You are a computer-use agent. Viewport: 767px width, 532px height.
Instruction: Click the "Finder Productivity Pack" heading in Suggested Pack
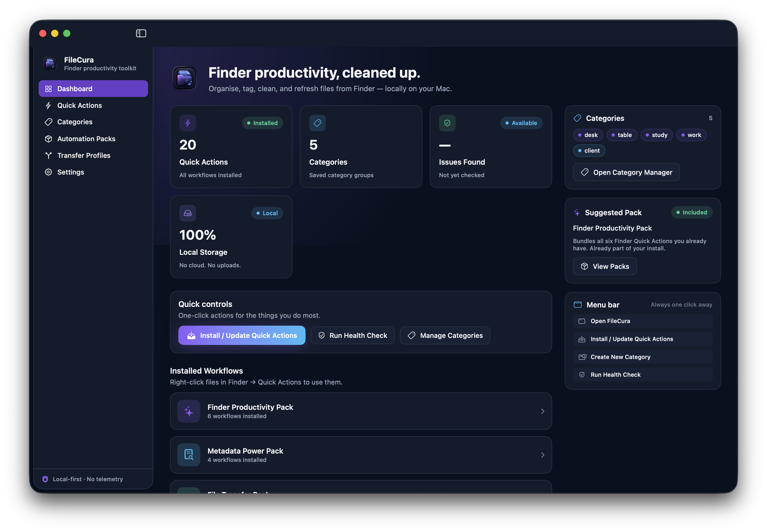(612, 228)
